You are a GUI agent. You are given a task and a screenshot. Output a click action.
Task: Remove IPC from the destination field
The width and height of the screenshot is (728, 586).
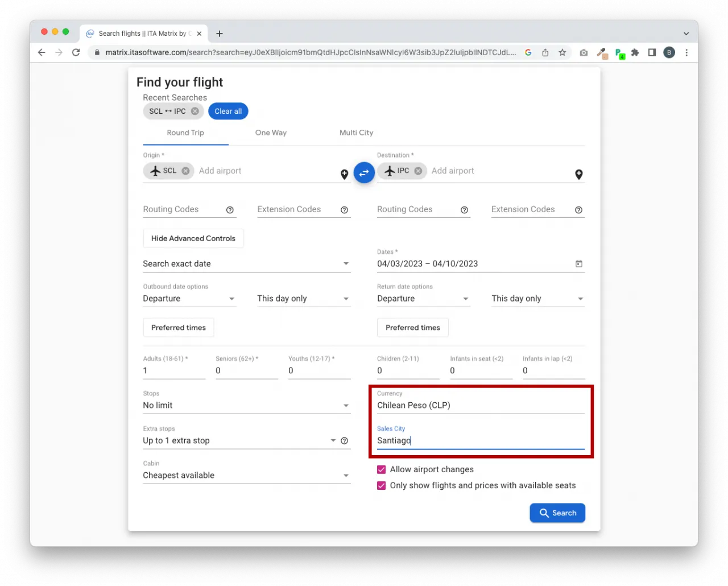coord(418,171)
